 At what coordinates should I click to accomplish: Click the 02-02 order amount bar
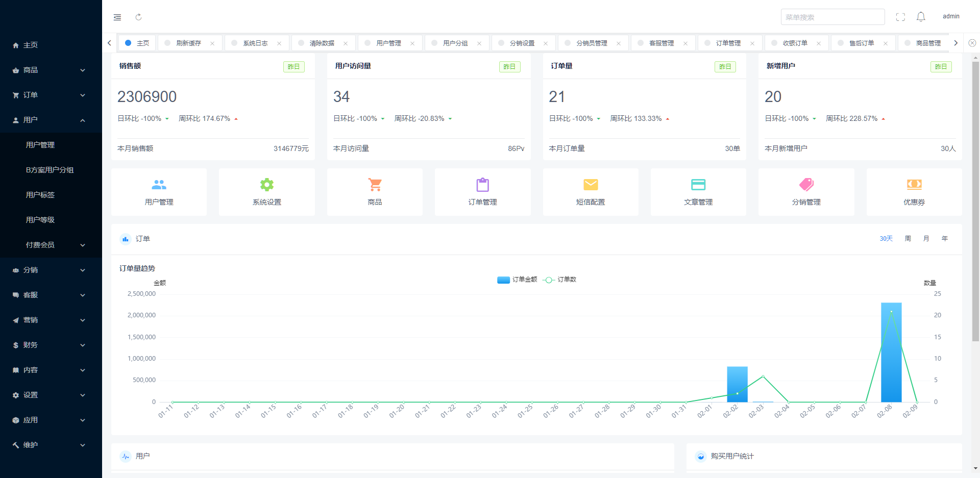click(737, 384)
